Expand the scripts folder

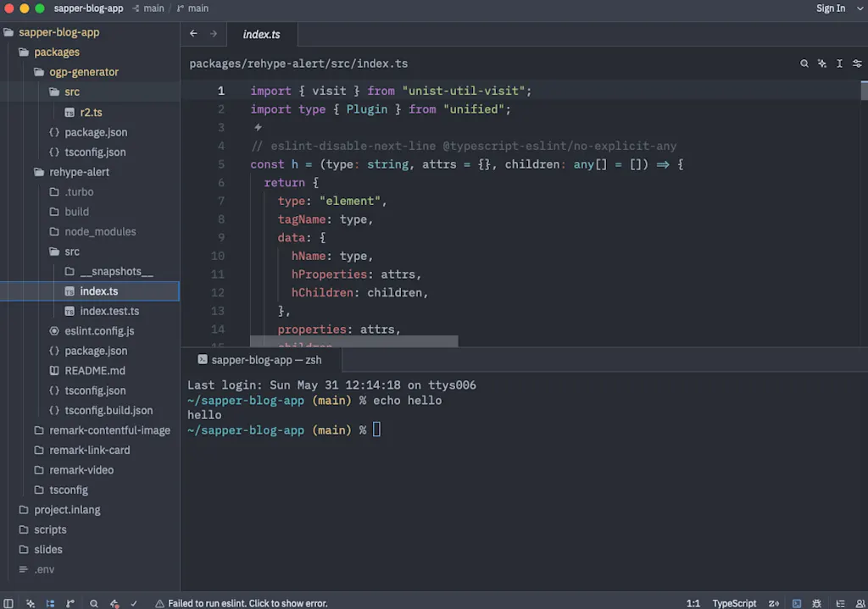tap(90, 530)
